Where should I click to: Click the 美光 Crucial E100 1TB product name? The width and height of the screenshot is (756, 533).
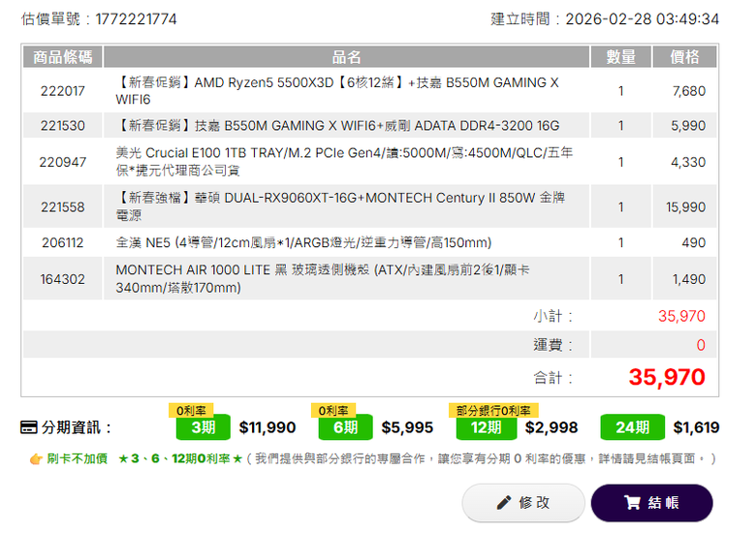pos(344,162)
